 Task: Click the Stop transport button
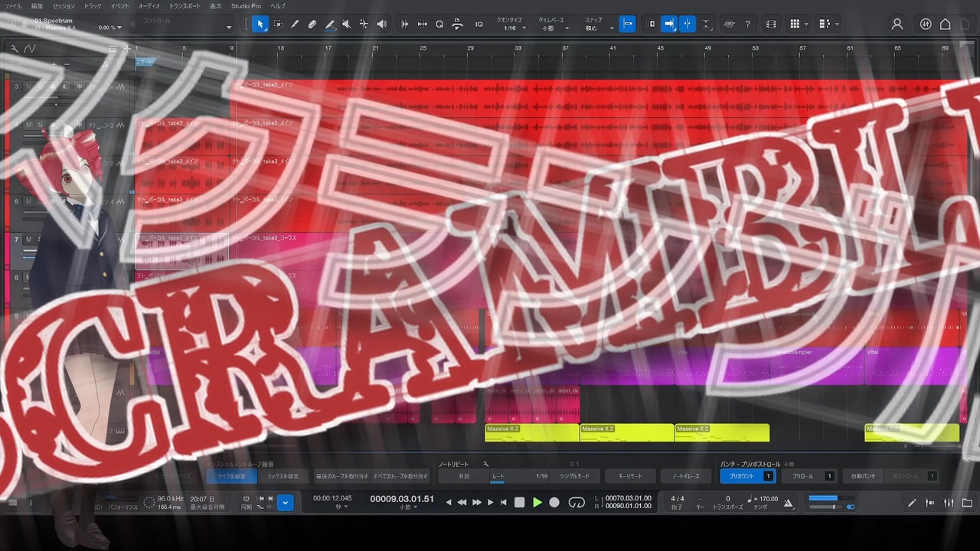coord(519,503)
